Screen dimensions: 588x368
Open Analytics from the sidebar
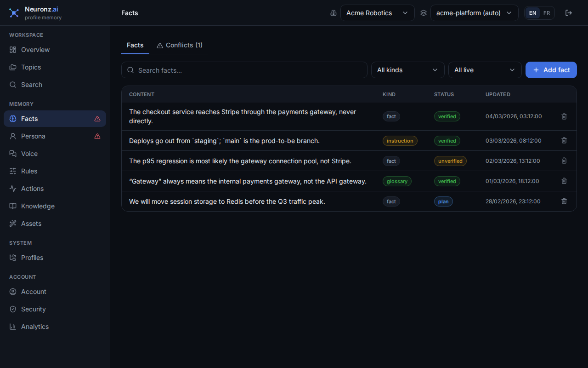[55, 327]
